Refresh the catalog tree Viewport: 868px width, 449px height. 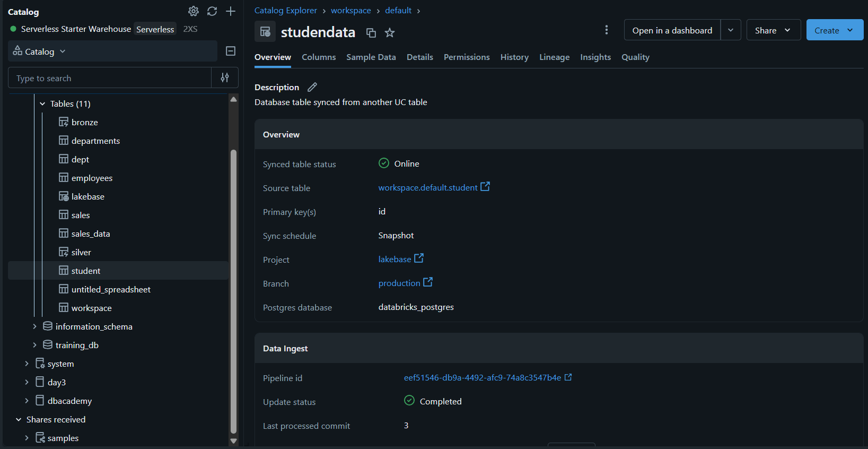click(x=212, y=11)
